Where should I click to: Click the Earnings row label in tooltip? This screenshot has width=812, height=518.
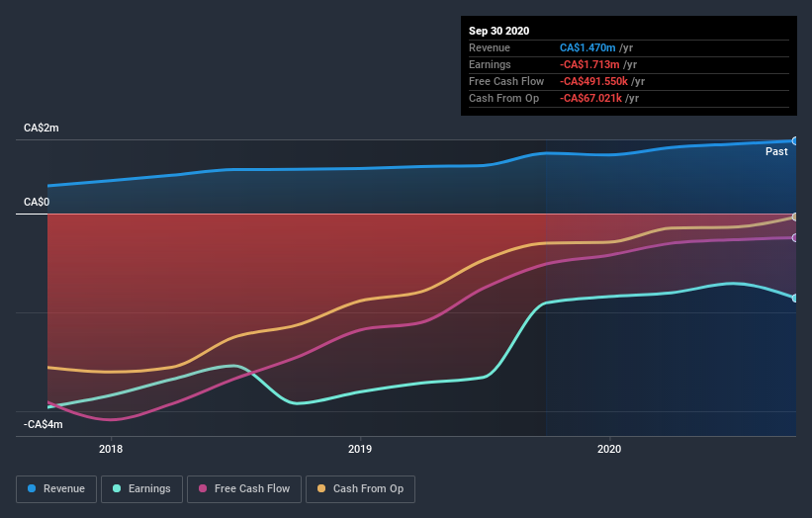click(490, 64)
